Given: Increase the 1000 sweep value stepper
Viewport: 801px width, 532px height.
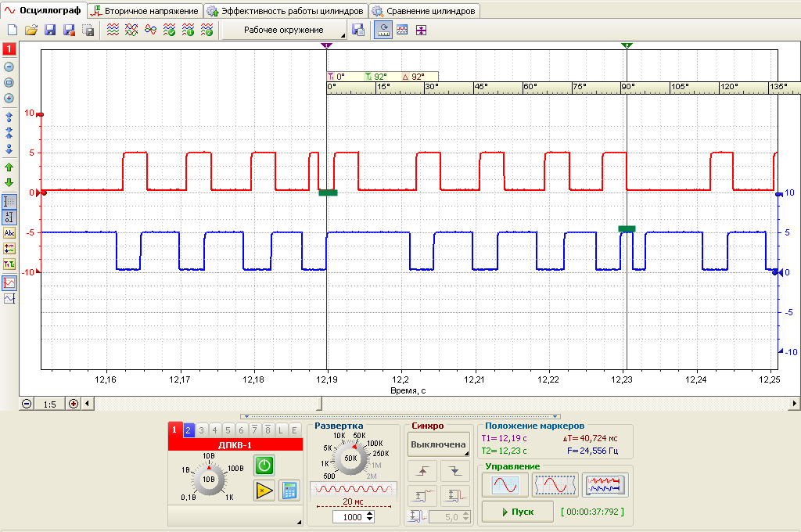Looking at the screenshot, I should (x=370, y=514).
